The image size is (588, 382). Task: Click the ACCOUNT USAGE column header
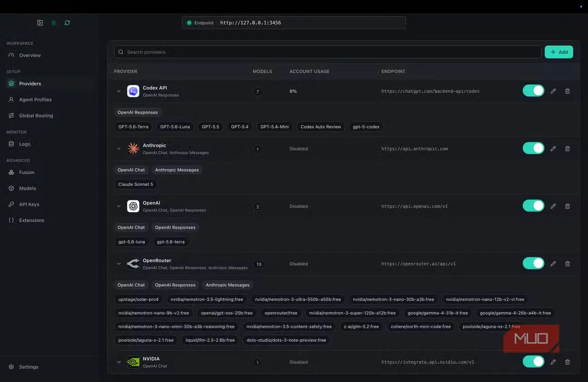[309, 72]
